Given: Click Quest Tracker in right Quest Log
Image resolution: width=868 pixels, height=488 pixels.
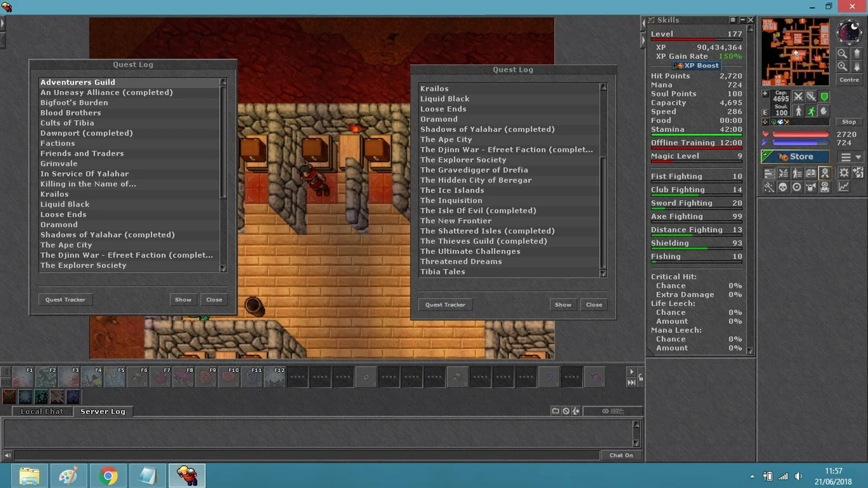Looking at the screenshot, I should pyautogui.click(x=446, y=305).
